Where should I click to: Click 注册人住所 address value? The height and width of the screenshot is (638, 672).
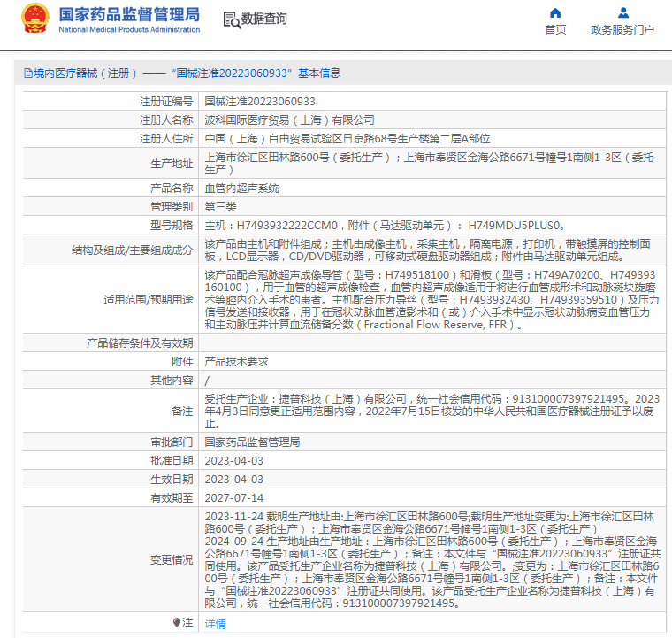(347, 139)
